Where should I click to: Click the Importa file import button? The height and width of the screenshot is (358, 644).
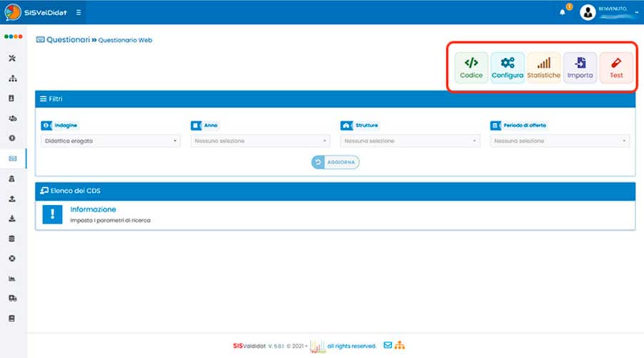[580, 68]
